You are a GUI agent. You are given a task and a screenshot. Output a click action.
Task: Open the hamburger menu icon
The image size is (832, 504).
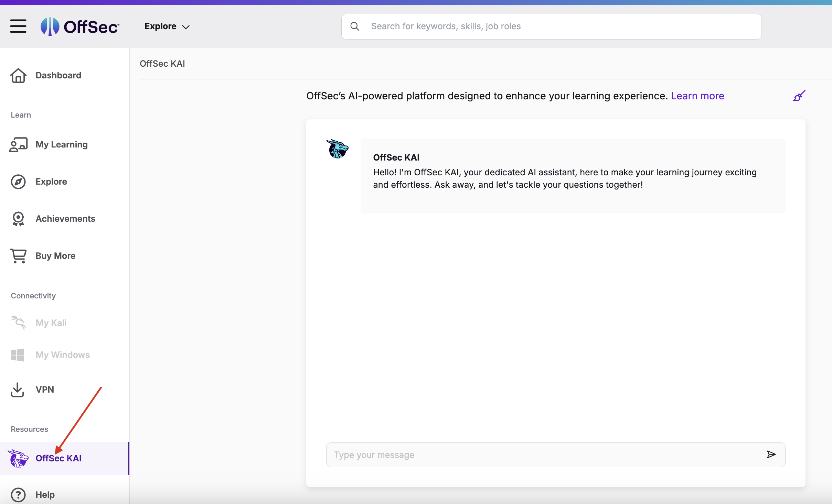[18, 26]
